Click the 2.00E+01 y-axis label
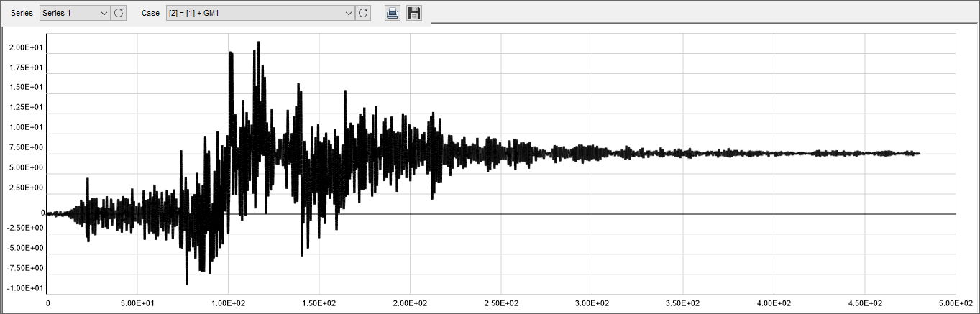Image resolution: width=980 pixels, height=314 pixels. pos(25,47)
